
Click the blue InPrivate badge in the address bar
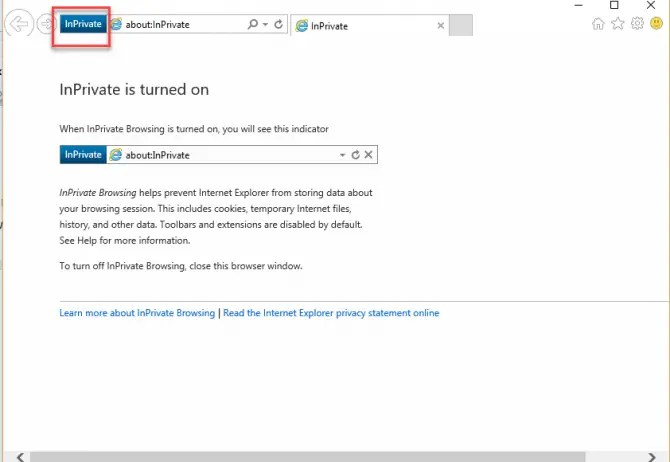click(x=83, y=24)
